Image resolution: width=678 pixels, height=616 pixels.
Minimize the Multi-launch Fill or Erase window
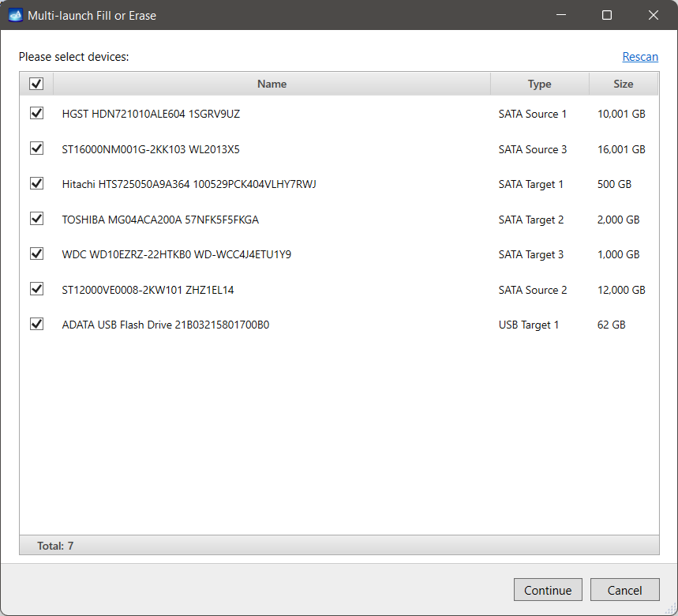coord(561,15)
